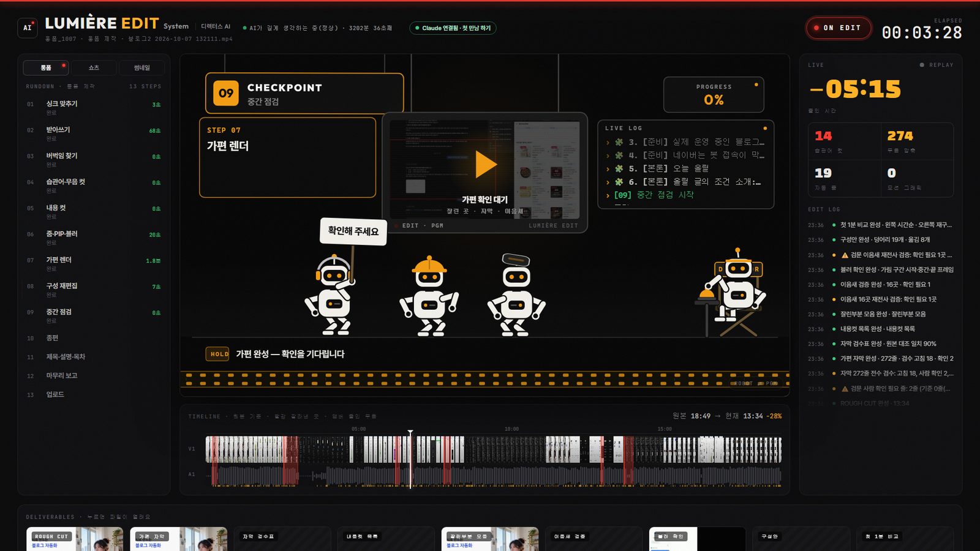Image resolution: width=980 pixels, height=551 pixels.
Task: Select rundown step 07 가편 렌더
Action: click(x=94, y=264)
